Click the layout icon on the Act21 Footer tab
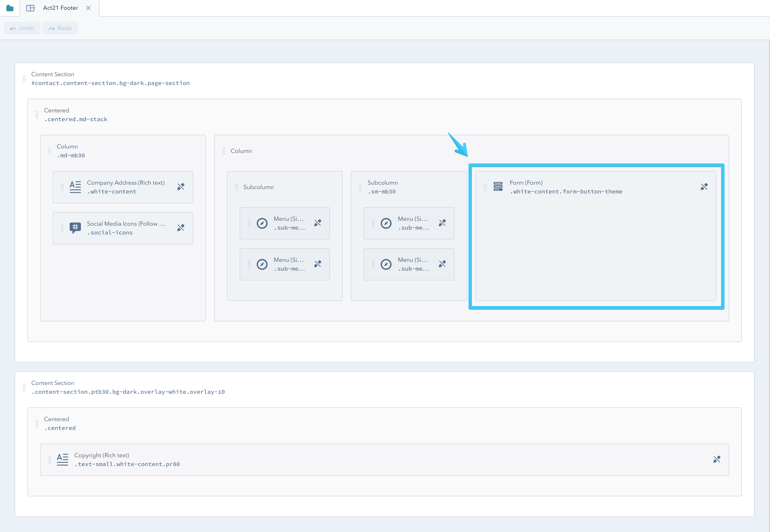Screen dimensions: 770x532 point(30,8)
